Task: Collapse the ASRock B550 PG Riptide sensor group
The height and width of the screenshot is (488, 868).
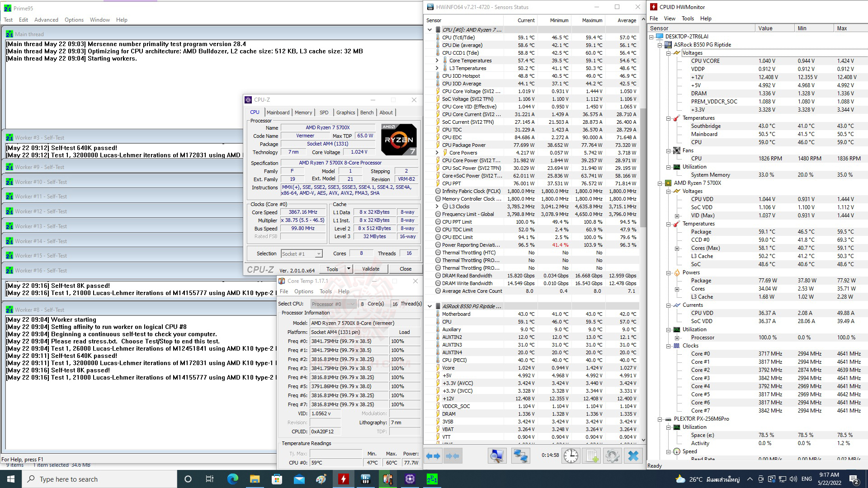Action: point(429,306)
